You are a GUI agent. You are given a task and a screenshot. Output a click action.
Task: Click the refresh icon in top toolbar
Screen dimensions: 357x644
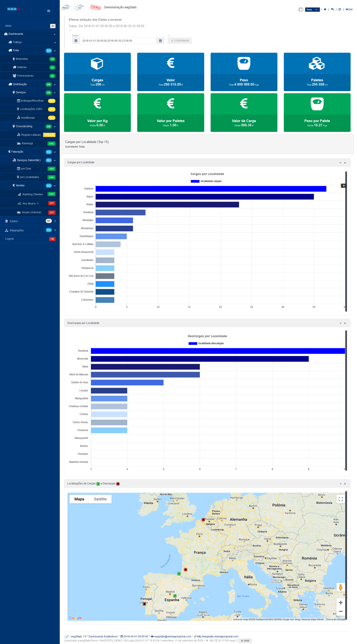pyautogui.click(x=340, y=10)
